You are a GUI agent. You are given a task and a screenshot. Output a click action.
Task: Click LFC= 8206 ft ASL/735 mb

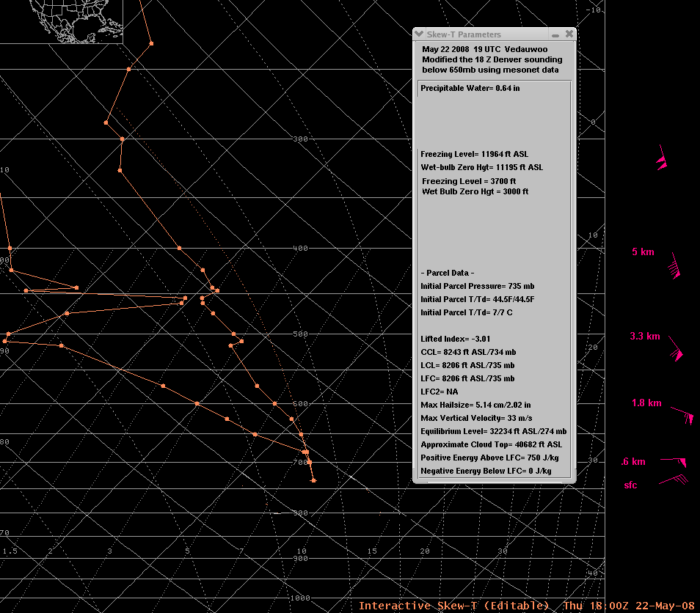click(x=467, y=378)
